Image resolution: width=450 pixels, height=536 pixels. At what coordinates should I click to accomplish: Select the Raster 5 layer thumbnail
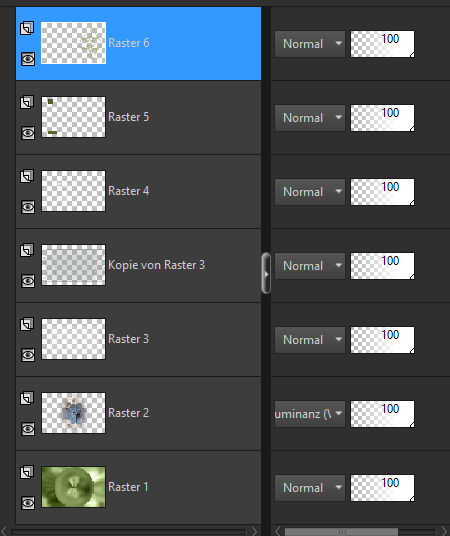(x=74, y=117)
